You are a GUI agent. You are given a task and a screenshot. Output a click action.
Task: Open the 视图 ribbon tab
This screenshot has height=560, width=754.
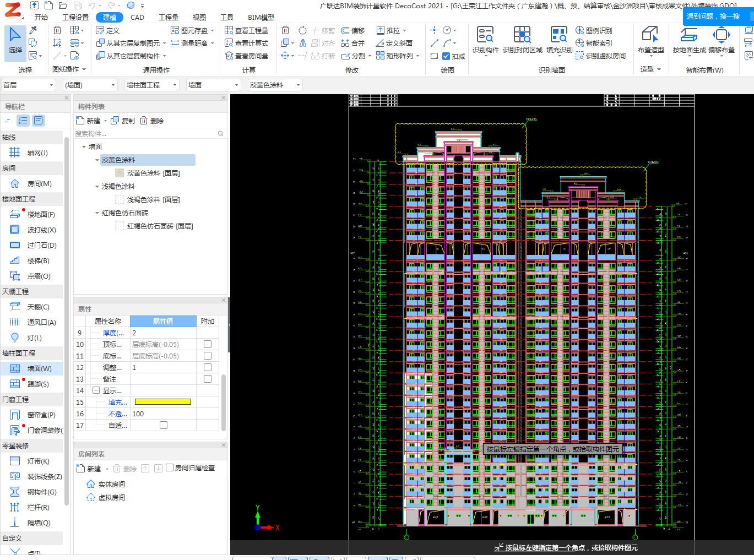(199, 18)
